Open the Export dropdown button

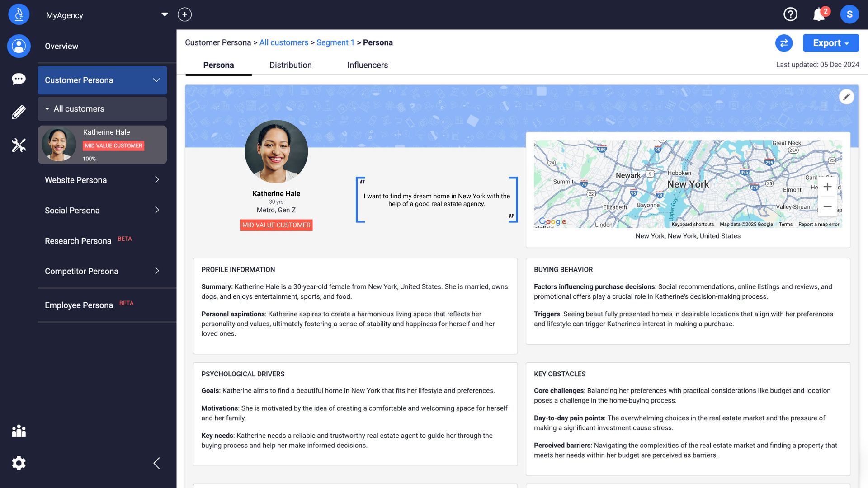[830, 43]
